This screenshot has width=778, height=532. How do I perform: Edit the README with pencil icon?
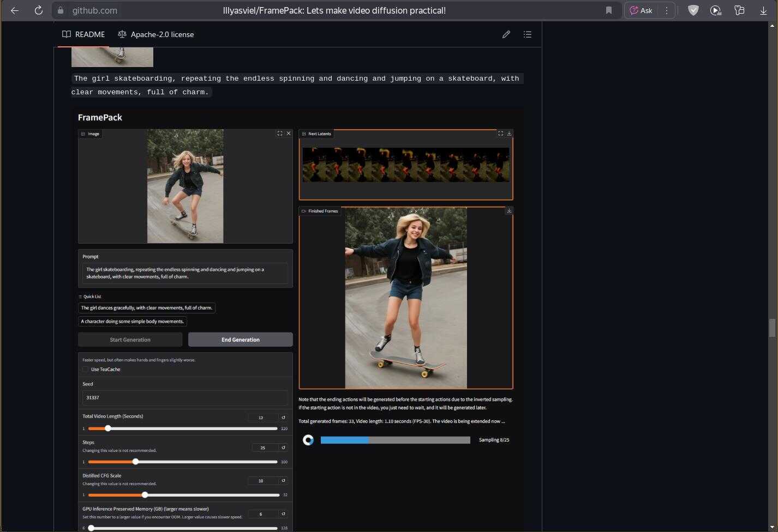coord(506,34)
